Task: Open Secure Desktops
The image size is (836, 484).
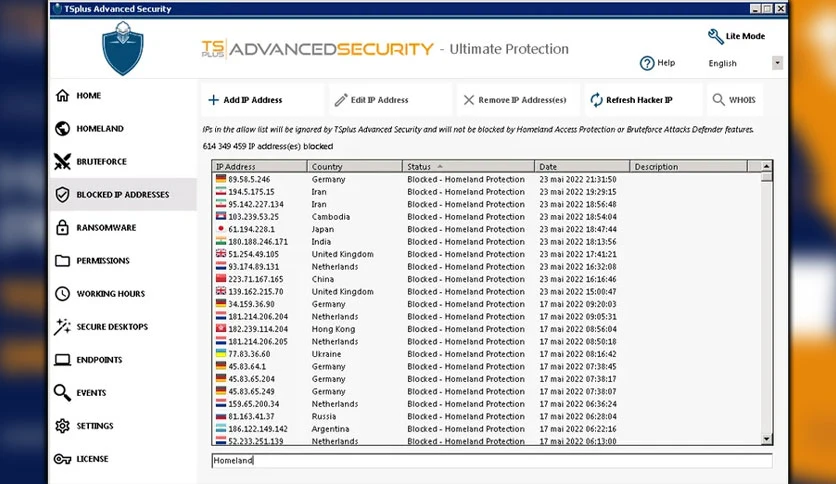Action: pyautogui.click(x=123, y=327)
